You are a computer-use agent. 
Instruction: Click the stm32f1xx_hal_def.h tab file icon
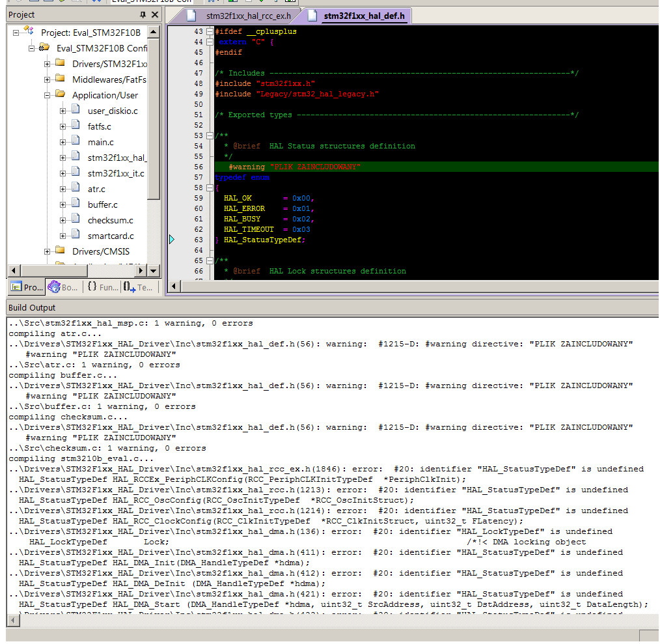coord(312,16)
